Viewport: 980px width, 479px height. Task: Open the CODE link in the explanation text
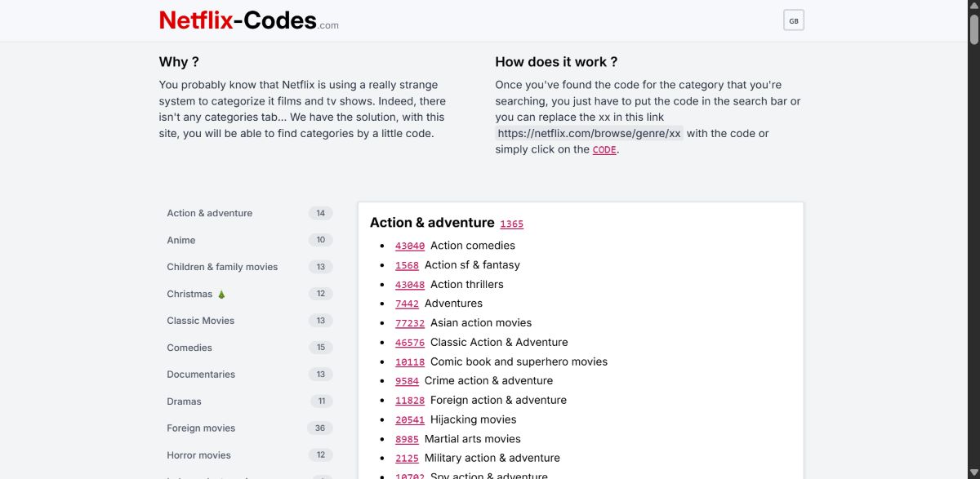(604, 149)
